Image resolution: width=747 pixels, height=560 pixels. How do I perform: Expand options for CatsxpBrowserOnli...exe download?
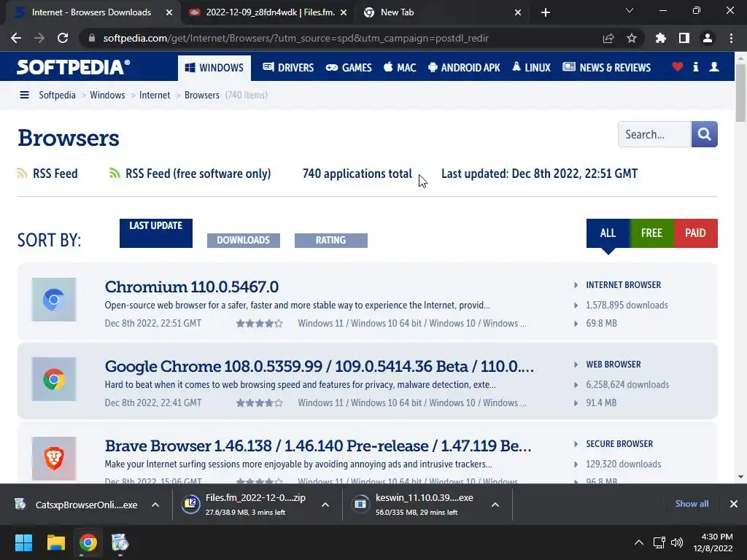pos(155,505)
